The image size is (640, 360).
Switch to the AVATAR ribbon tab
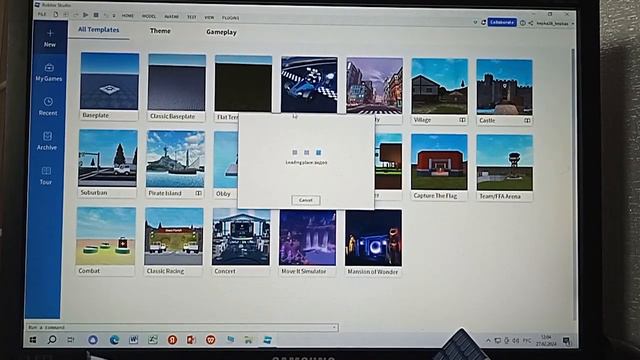click(x=171, y=17)
